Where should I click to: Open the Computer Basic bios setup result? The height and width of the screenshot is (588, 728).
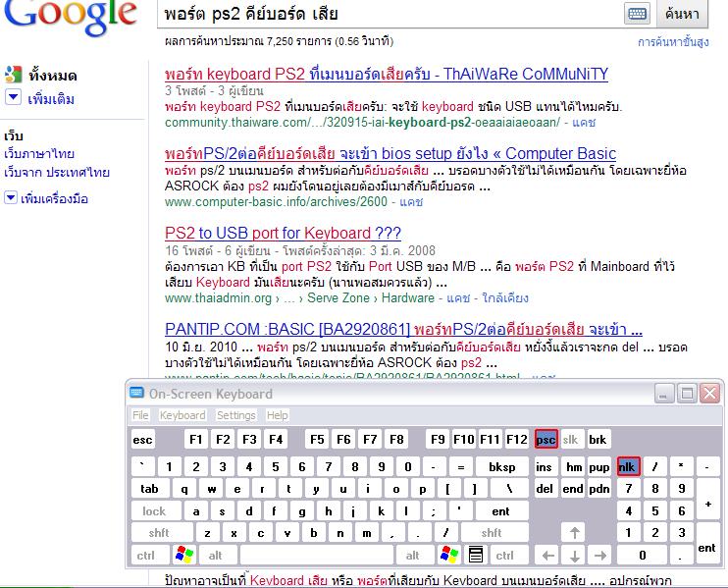(390, 153)
